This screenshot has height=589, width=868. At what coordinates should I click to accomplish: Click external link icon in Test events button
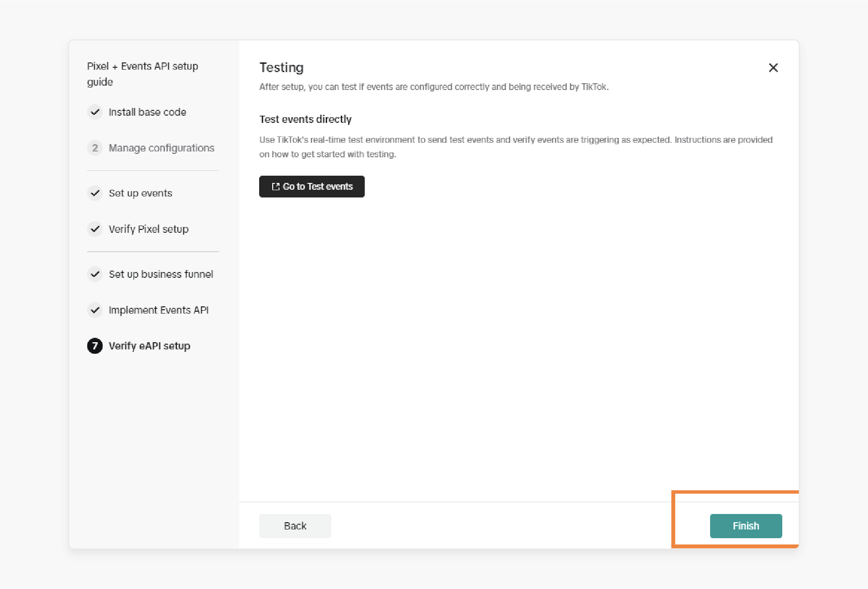(x=276, y=186)
